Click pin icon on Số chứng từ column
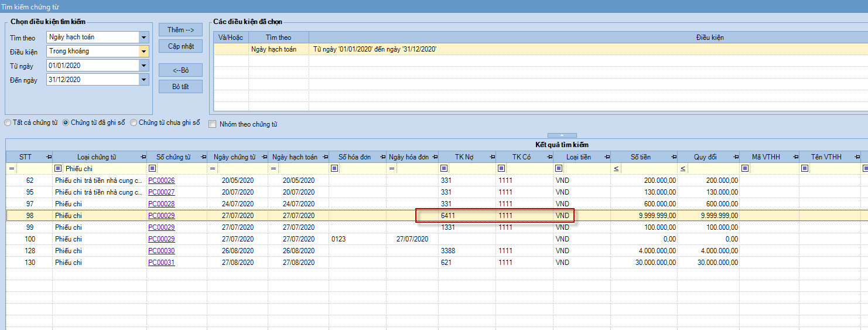868x330 pixels. click(x=203, y=157)
